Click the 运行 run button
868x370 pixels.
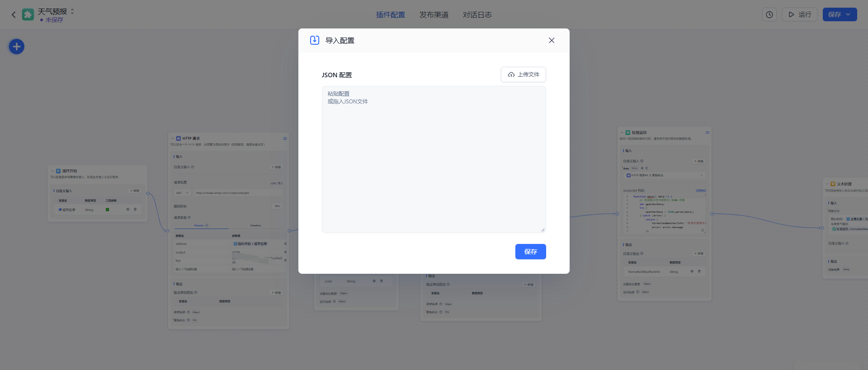tap(800, 14)
